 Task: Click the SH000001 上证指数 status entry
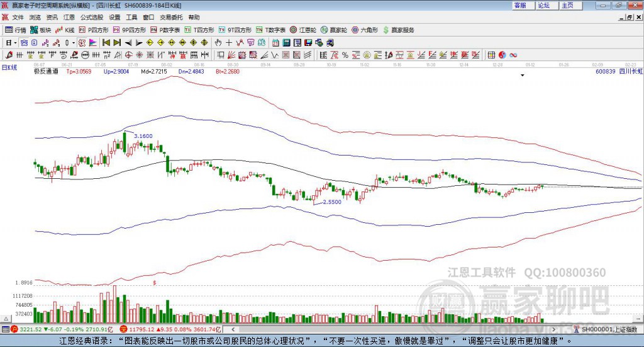[606, 329]
